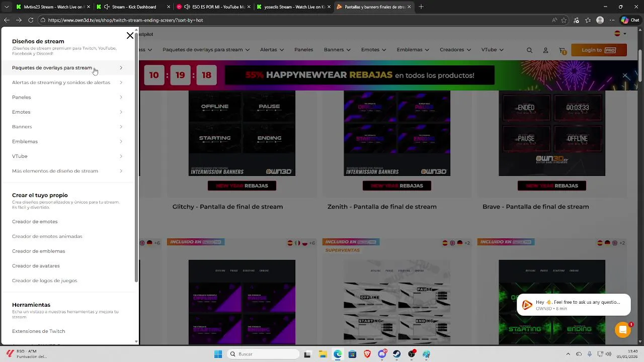Expand the Paneles side menu entry
This screenshot has width=644, height=362.
[67, 97]
